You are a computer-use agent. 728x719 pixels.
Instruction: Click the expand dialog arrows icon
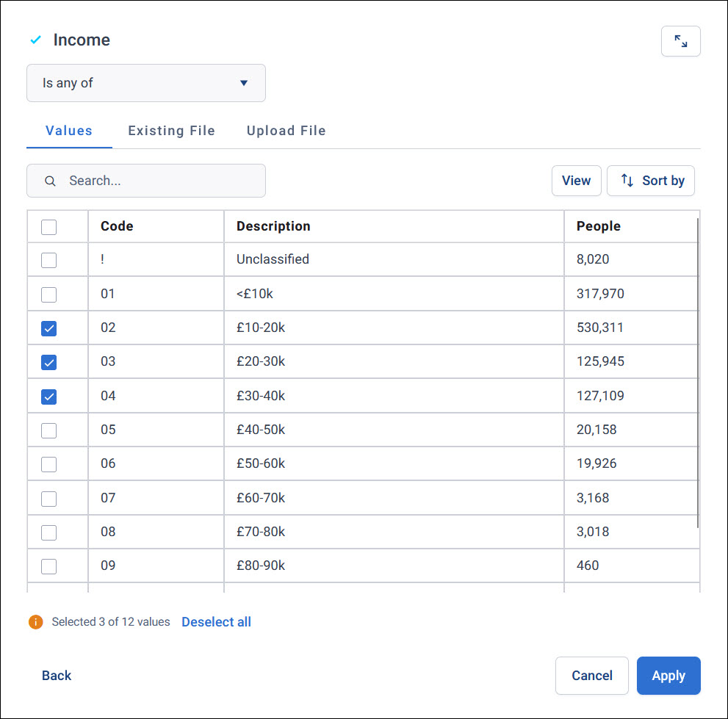click(681, 41)
